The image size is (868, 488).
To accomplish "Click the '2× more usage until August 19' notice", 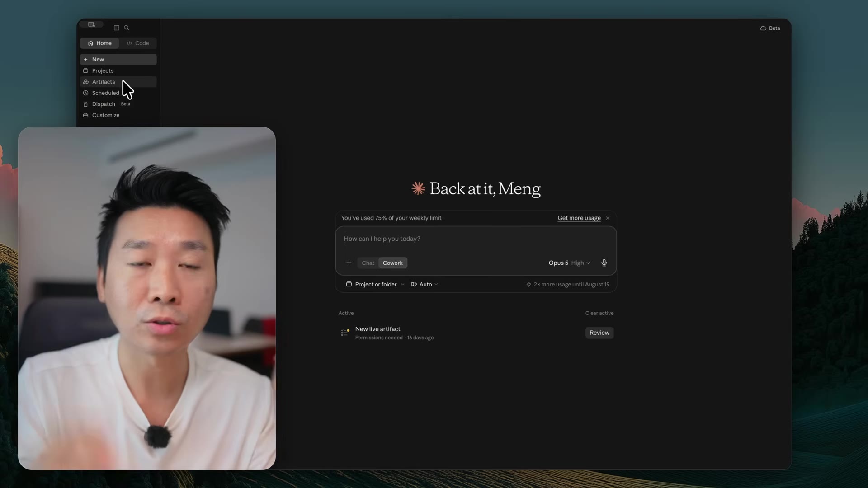I will point(568,284).
